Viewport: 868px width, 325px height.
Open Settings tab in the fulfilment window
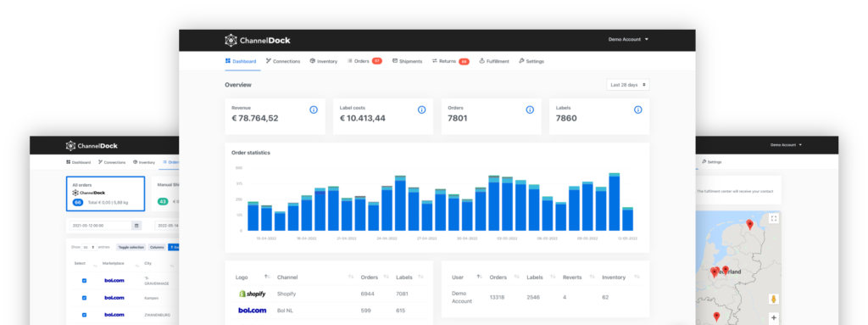[x=712, y=162]
